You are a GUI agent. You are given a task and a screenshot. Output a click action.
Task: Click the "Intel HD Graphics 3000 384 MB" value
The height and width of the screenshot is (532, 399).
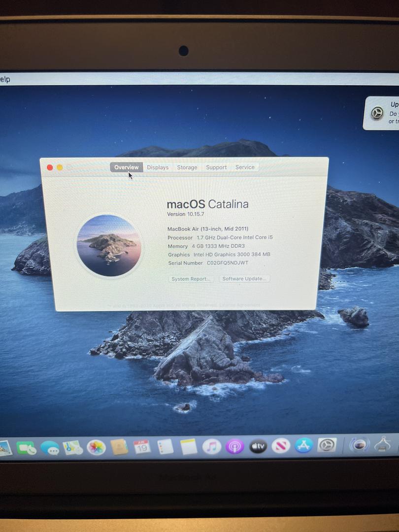pyautogui.click(x=232, y=254)
